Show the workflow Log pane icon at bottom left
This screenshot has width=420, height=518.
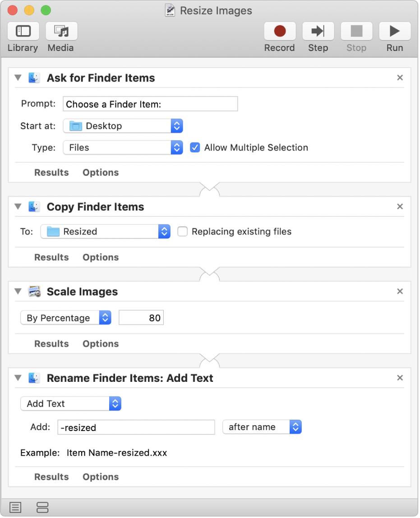click(15, 507)
